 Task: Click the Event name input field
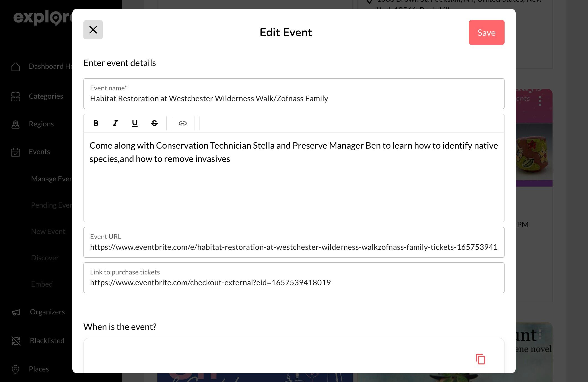tap(294, 98)
